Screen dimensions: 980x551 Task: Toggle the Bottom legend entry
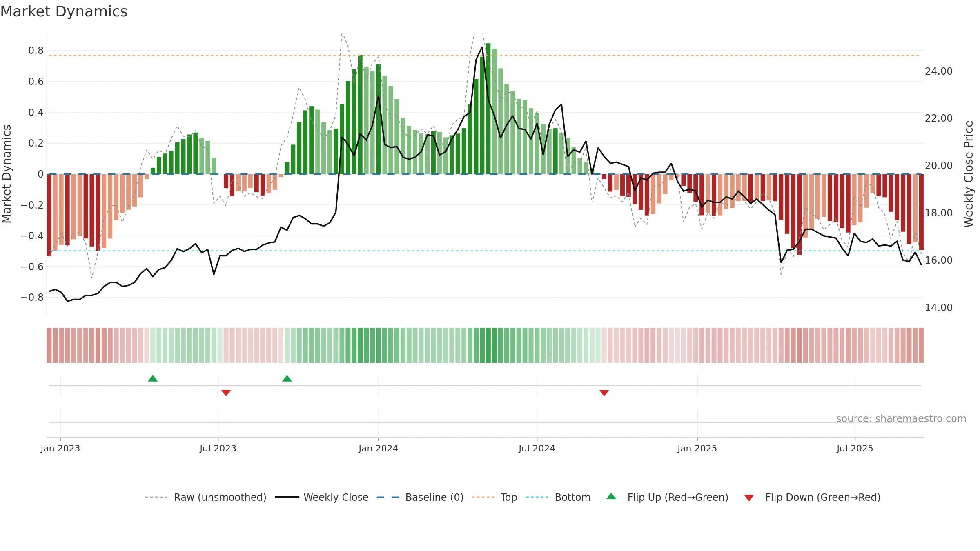(558, 497)
